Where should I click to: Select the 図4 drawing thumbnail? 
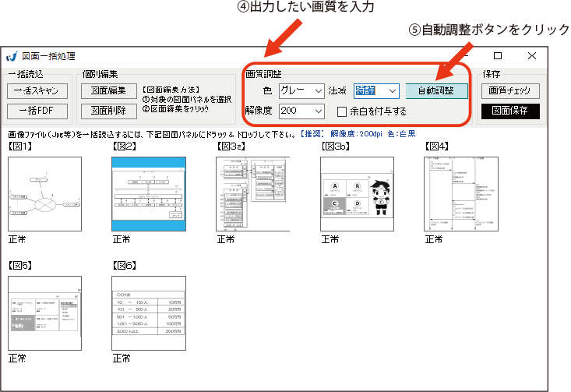[462, 193]
